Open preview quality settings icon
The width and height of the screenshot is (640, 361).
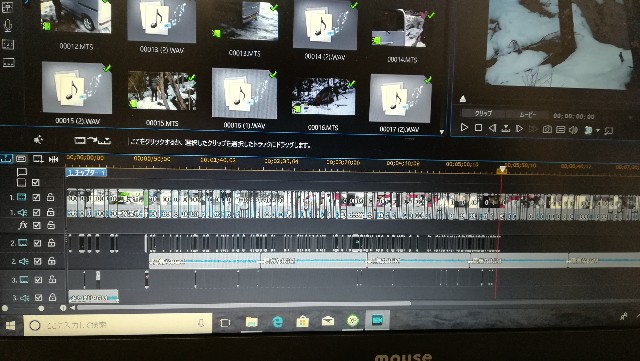click(560, 130)
